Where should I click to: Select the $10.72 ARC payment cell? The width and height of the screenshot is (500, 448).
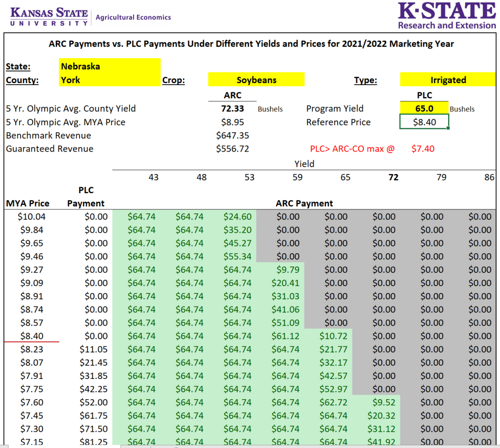tap(335, 336)
